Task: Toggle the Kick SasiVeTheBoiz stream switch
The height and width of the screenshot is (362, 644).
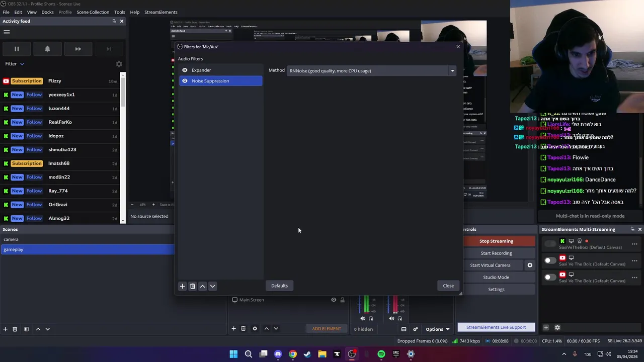Action: tap(550, 244)
